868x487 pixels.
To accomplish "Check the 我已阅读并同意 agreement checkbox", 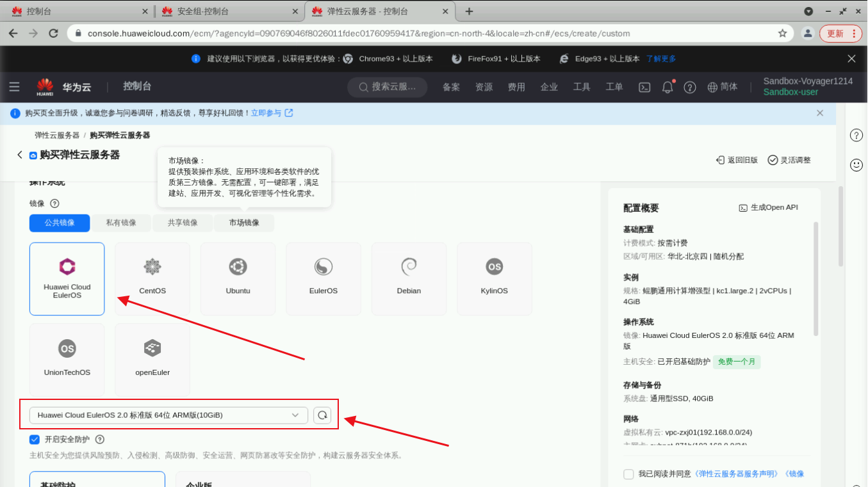I will [628, 474].
